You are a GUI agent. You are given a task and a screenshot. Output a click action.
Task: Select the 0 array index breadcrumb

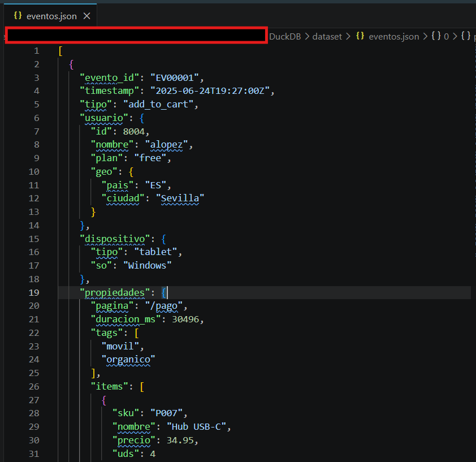[446, 37]
